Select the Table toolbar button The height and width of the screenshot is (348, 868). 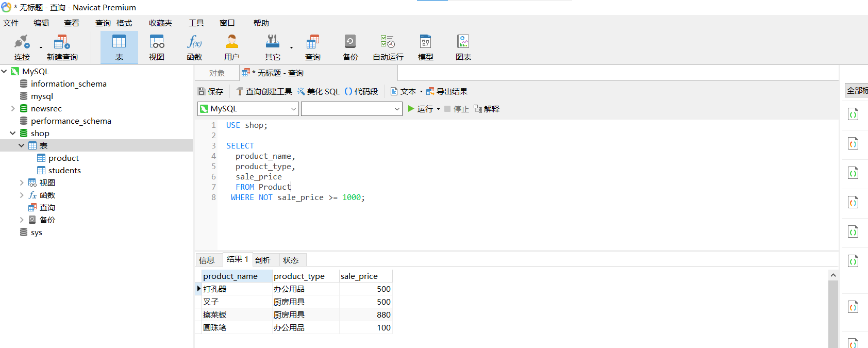[x=119, y=47]
